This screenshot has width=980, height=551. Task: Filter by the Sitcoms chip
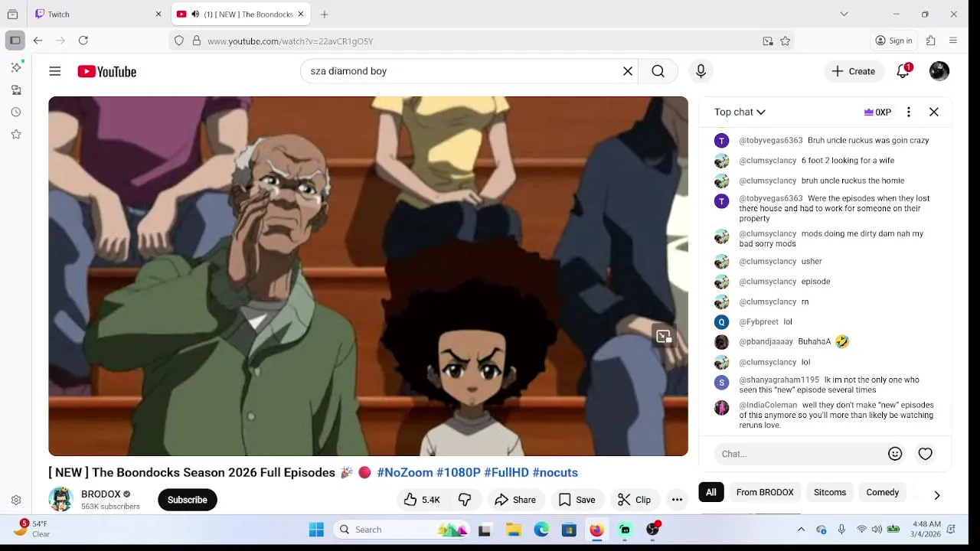tap(830, 492)
